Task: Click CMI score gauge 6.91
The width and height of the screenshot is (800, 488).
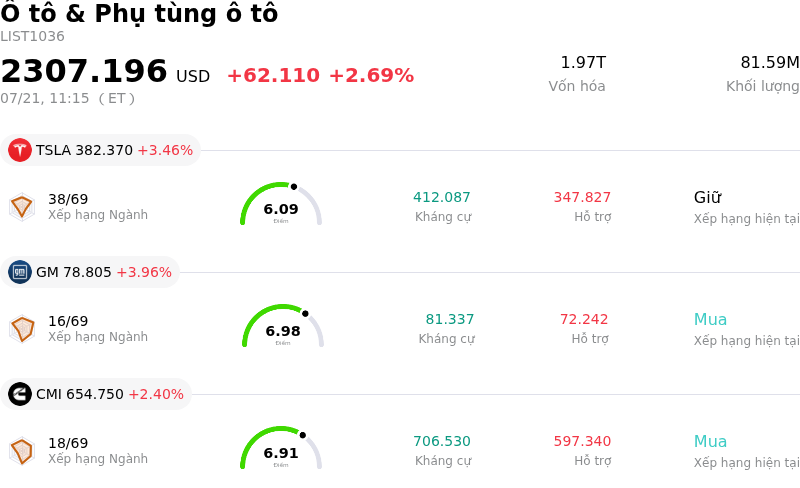Action: pos(281,448)
